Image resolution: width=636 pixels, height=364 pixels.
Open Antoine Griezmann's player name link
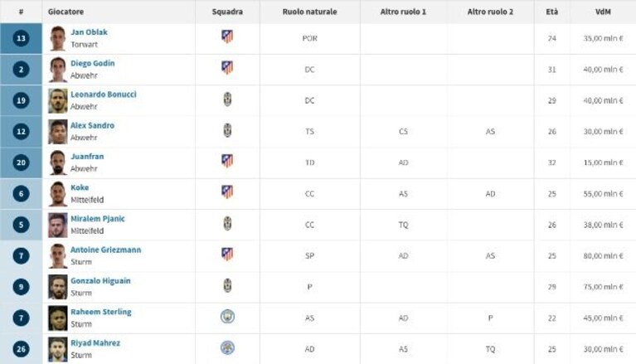coord(106,250)
